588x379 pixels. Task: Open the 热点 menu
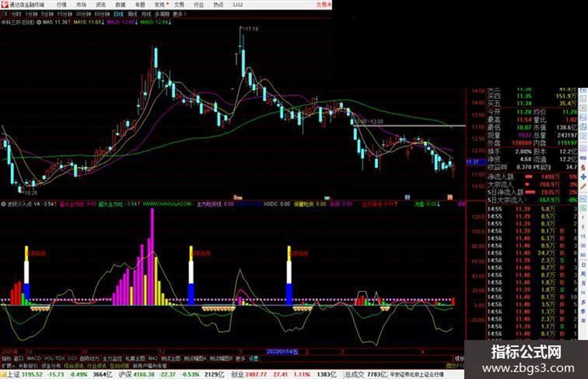[x=218, y=5]
